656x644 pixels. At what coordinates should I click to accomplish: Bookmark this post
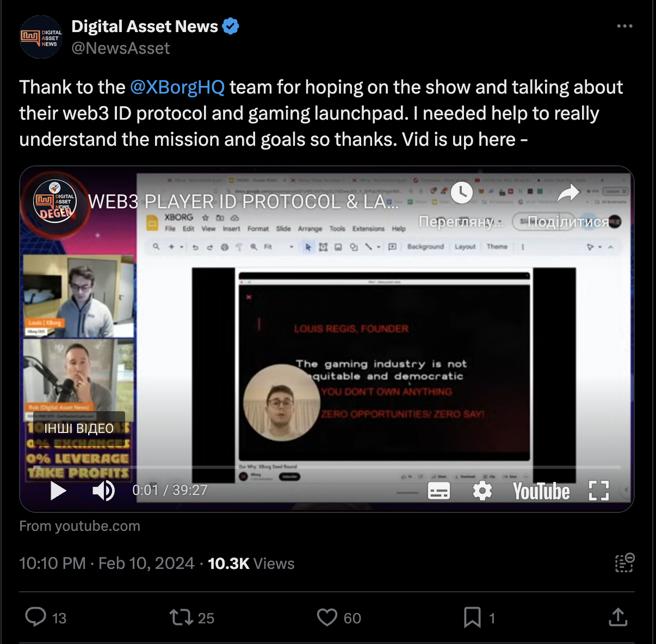472,617
